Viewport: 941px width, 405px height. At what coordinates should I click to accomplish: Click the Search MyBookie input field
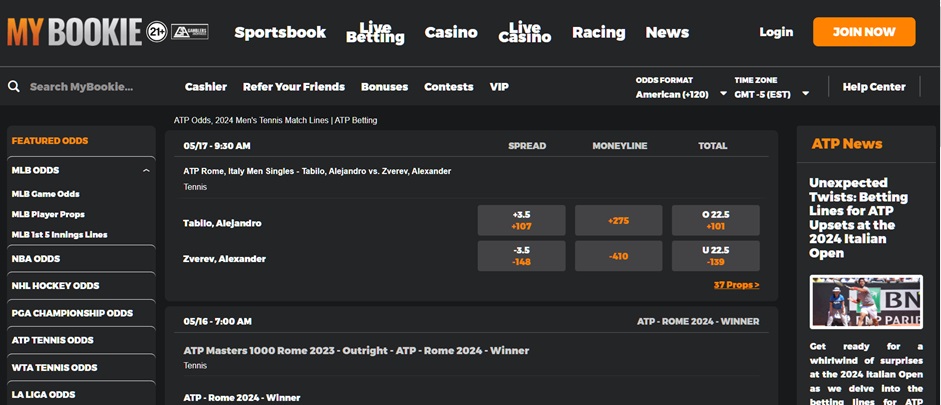[x=90, y=87]
